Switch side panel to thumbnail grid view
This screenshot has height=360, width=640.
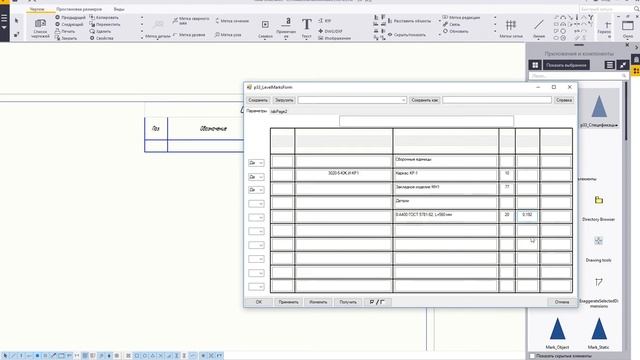[x=535, y=65]
